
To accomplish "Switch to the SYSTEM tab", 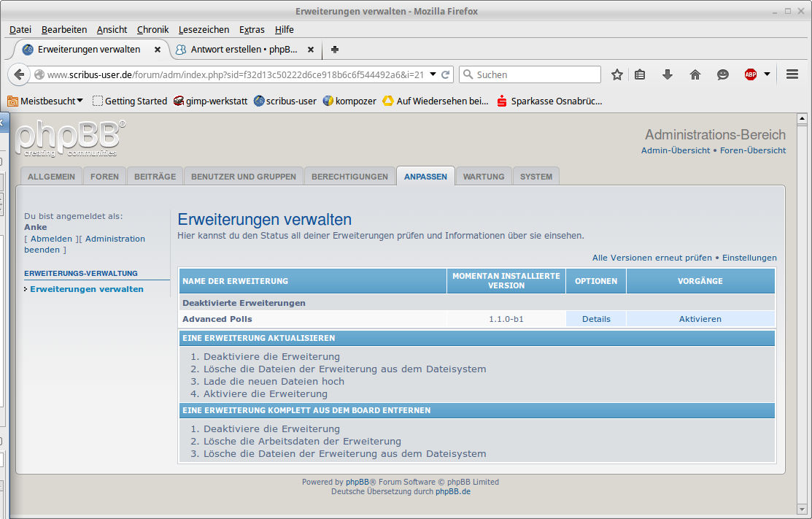I will [x=536, y=177].
